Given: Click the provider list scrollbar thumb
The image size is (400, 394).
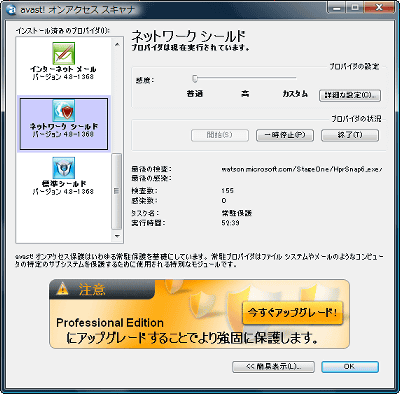Looking at the screenshot, I should pos(116,191).
